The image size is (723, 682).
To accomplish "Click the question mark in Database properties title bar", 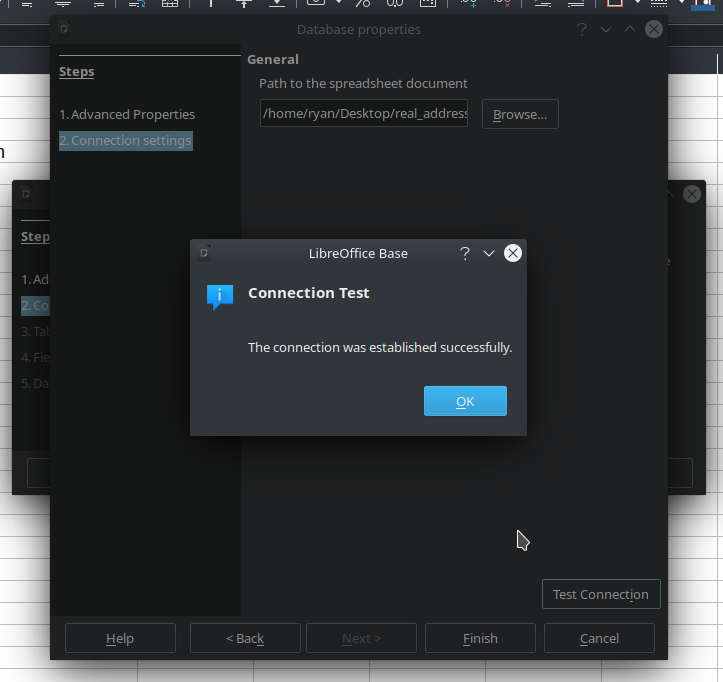I will click(582, 30).
